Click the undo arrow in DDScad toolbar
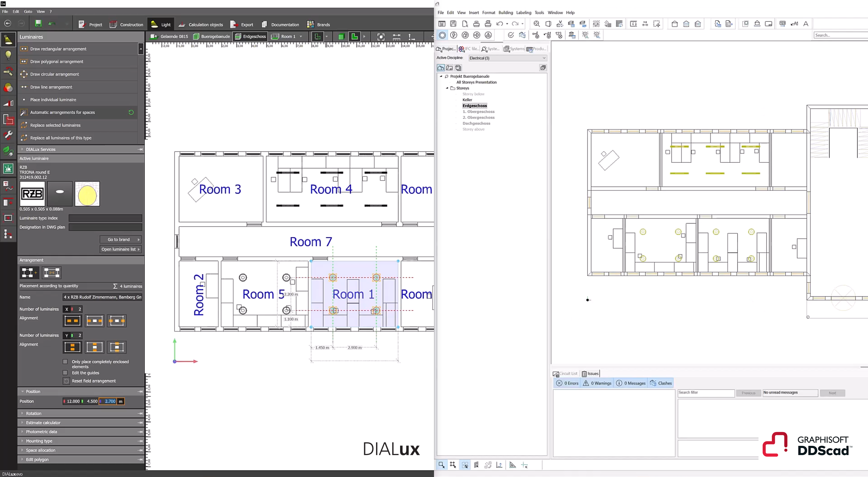The width and height of the screenshot is (868, 477). point(499,24)
